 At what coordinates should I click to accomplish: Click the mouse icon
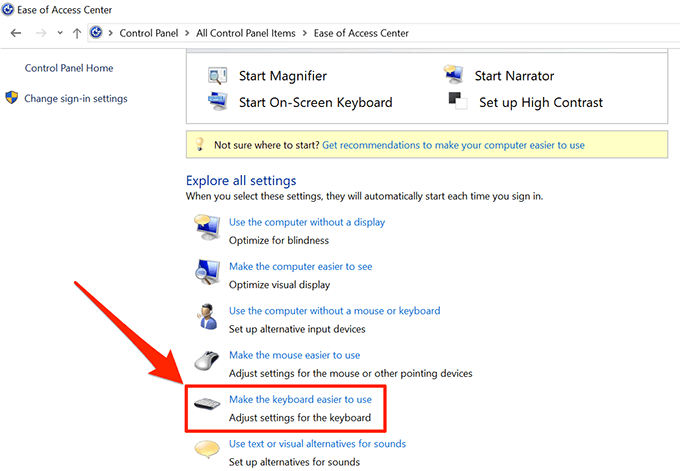click(206, 362)
